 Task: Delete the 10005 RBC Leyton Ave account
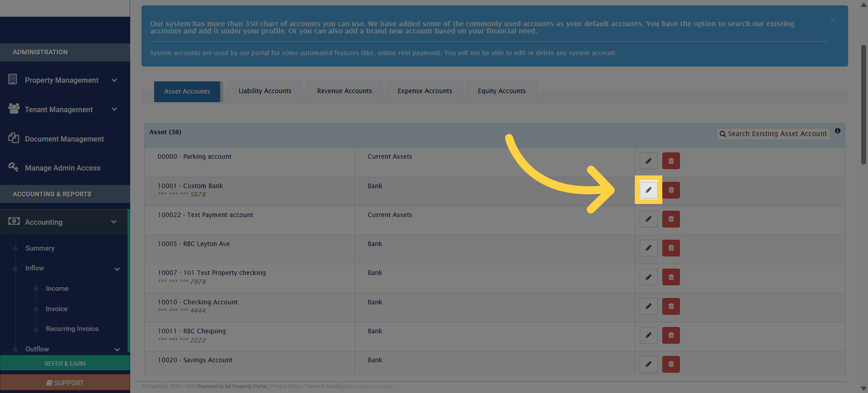tap(671, 248)
